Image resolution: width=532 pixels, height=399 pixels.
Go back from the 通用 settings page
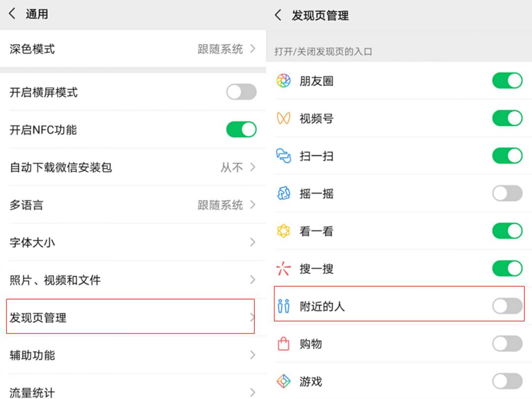click(12, 14)
